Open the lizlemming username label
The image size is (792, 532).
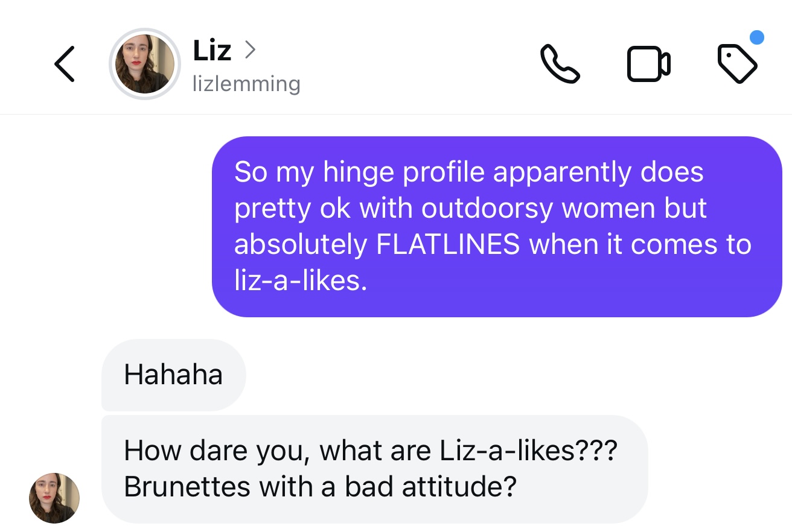(x=246, y=84)
